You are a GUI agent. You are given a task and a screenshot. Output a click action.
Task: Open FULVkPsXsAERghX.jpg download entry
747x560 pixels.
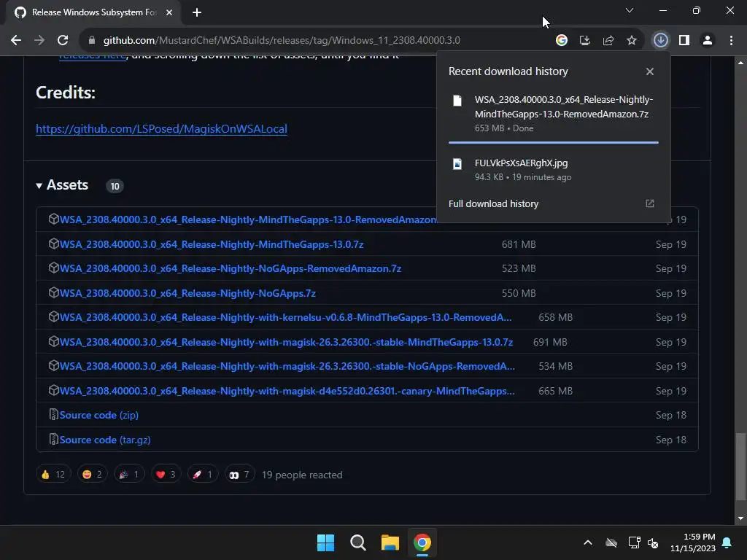[554, 169]
